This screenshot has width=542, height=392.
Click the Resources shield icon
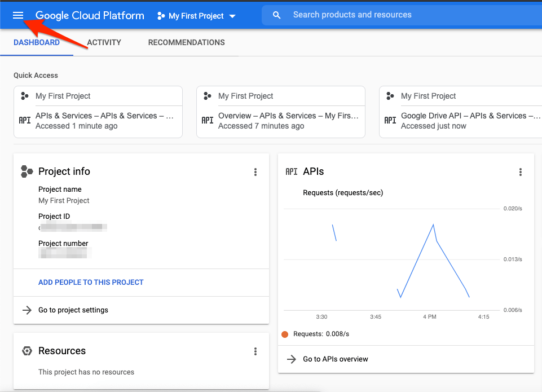(27, 351)
